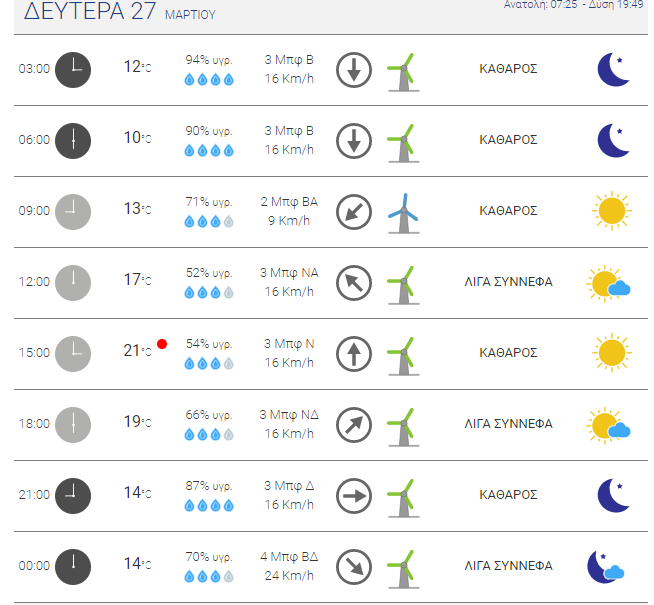Click the sunrise and sunset times text
This screenshot has height=605, width=654.
[573, 5]
